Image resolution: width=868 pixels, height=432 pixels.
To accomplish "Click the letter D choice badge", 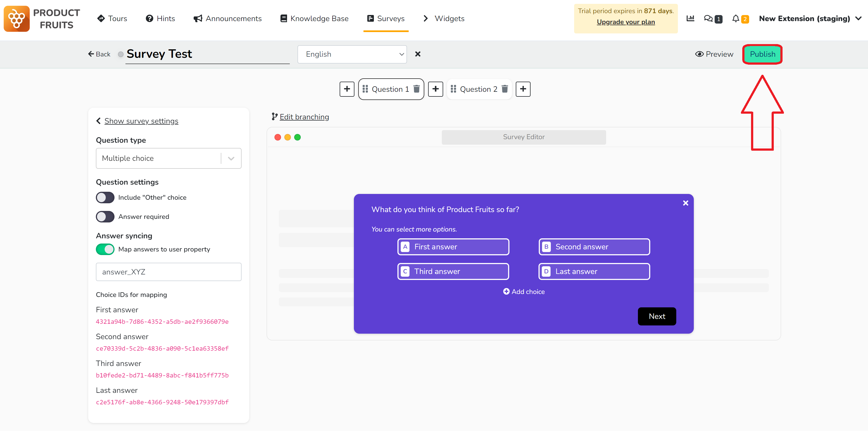I will [x=546, y=271].
